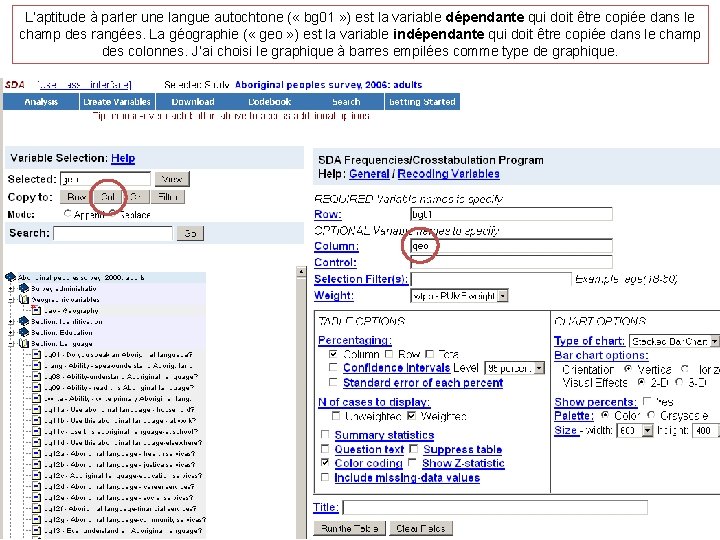
Task: Select the bq12d variable row text
Action: [x=119, y=487]
